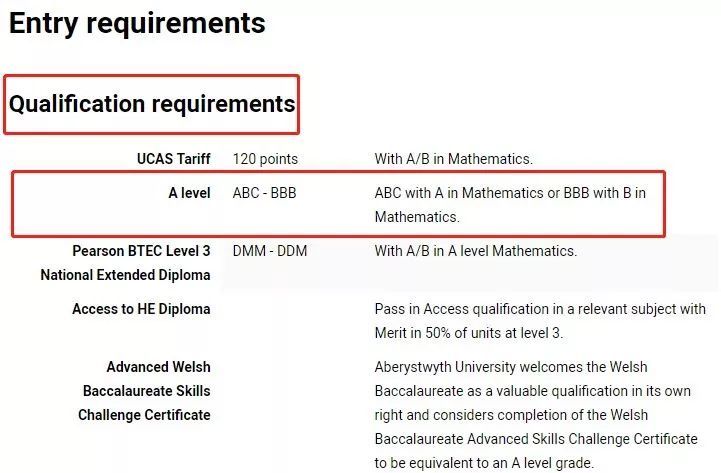Click the Entry requirements heading
The height and width of the screenshot is (473, 721).
pyautogui.click(x=137, y=23)
